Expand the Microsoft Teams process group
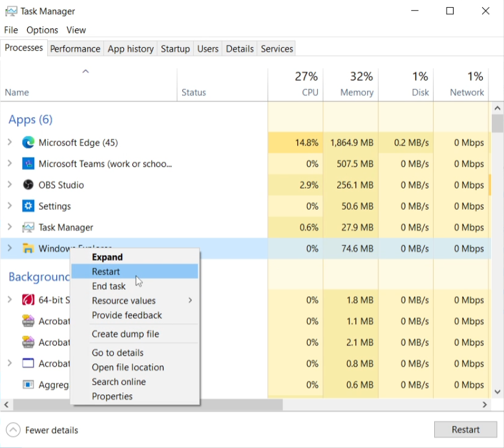504x448 pixels. tap(10, 163)
